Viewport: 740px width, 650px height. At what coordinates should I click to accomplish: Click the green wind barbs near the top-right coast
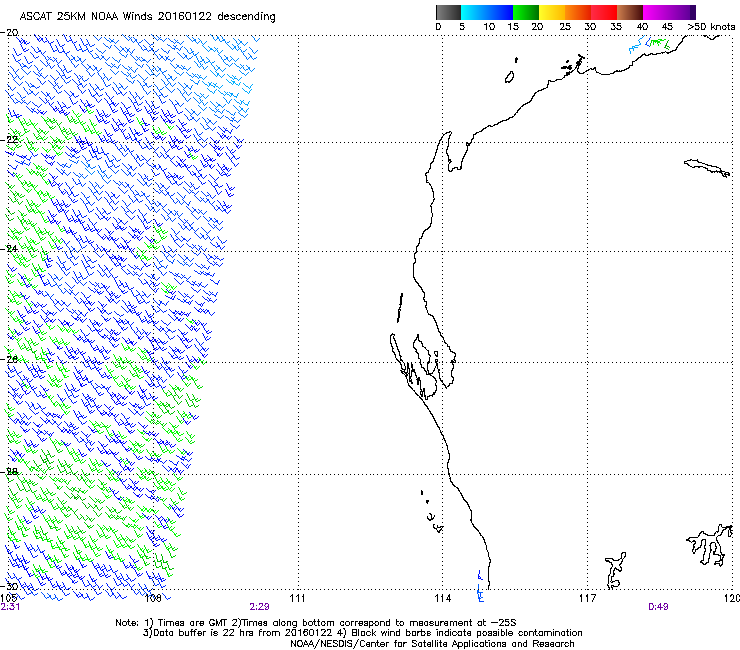click(660, 44)
